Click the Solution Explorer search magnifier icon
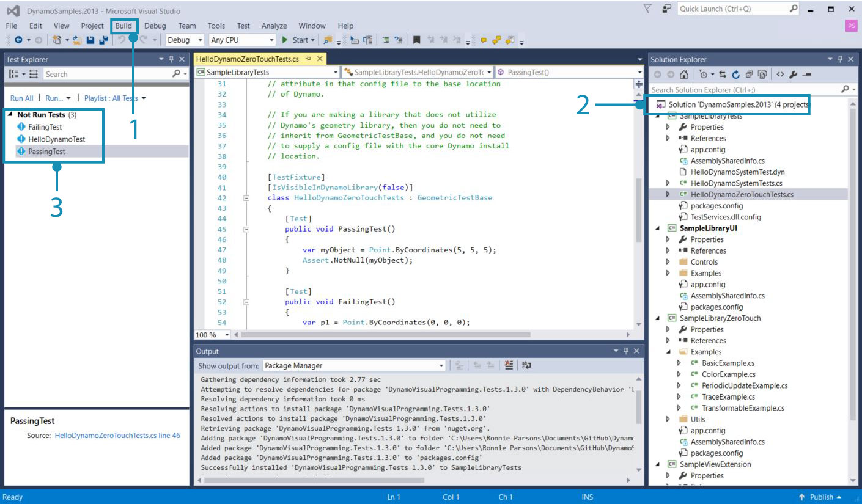The width and height of the screenshot is (862, 504). click(845, 89)
